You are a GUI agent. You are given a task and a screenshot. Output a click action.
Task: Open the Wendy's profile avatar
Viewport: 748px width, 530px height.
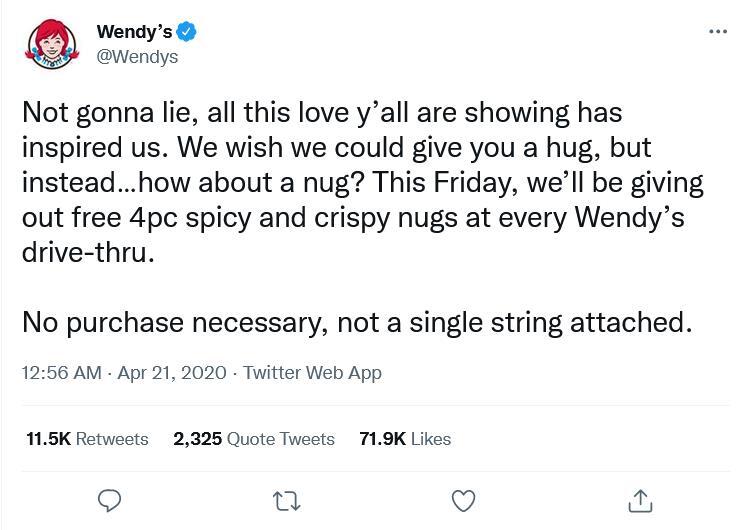click(50, 45)
